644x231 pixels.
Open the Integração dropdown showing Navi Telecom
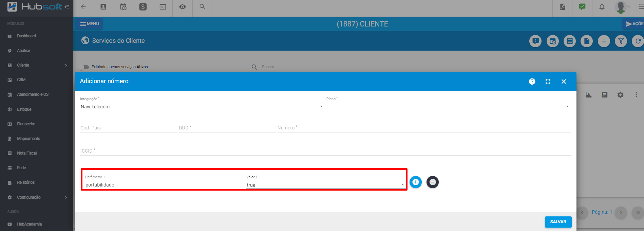point(202,107)
